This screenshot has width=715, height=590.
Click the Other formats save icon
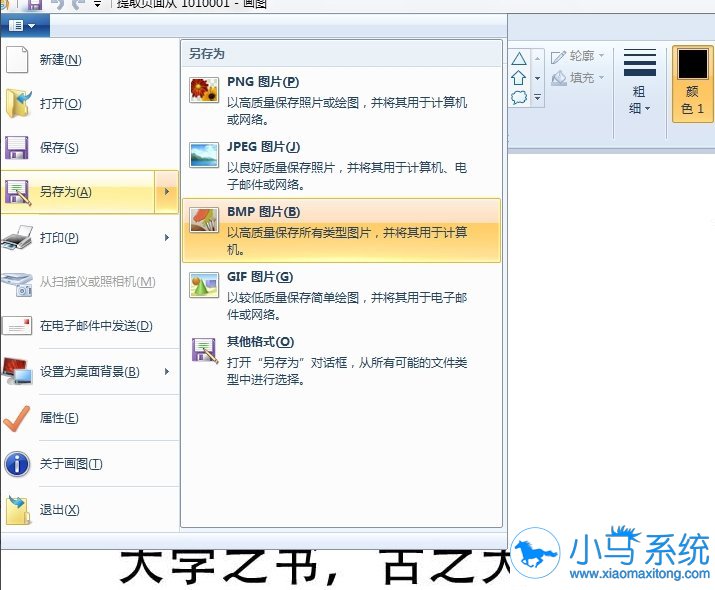point(204,350)
